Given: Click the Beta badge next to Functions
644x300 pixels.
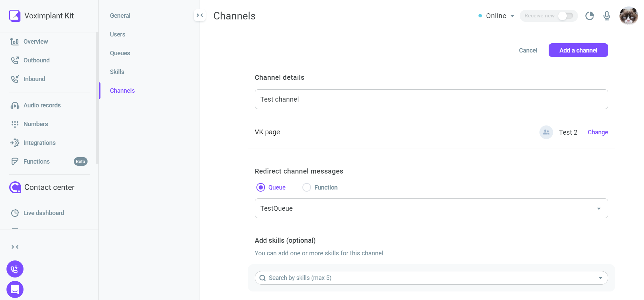Looking at the screenshot, I should click(x=81, y=162).
